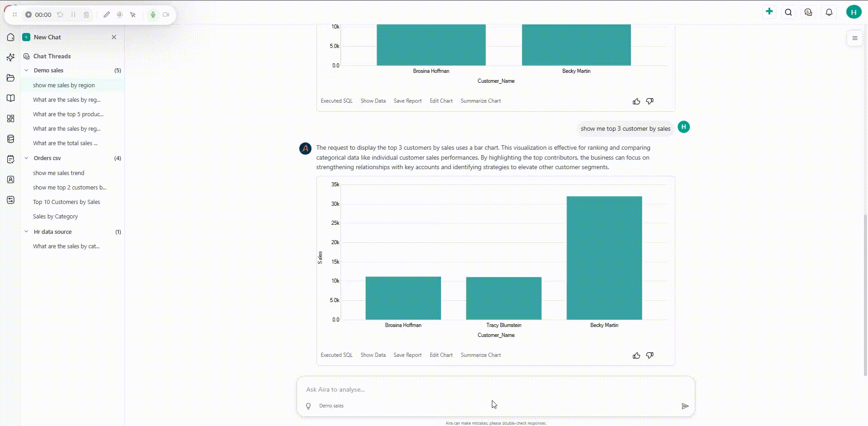Open the database icon in left sidebar
Screen dimensions: 868x426
pos(11,139)
